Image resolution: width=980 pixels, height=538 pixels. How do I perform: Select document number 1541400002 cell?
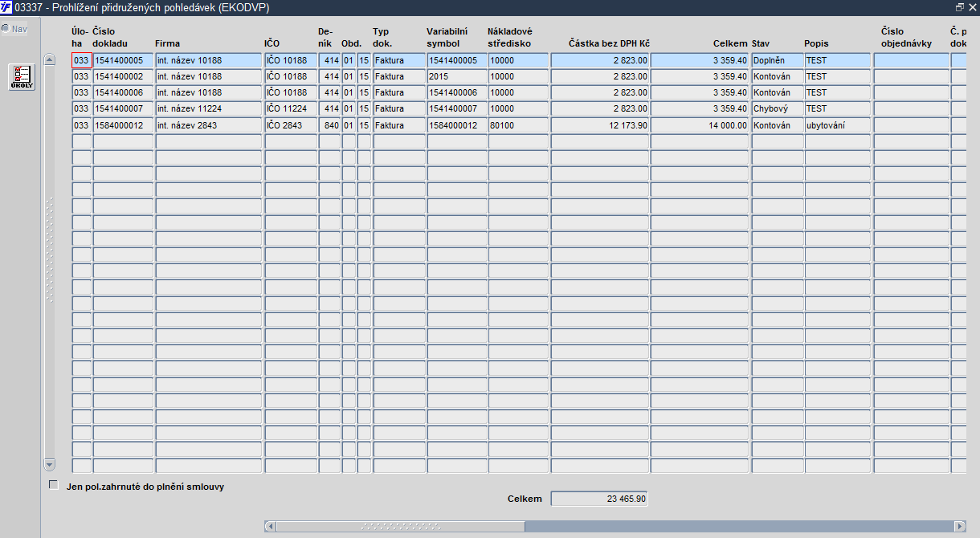[123, 76]
